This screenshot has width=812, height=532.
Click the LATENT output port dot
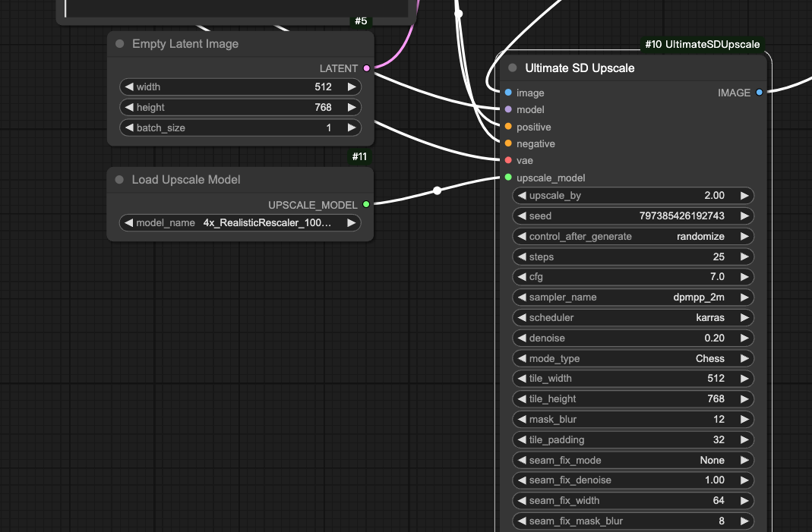pyautogui.click(x=367, y=68)
